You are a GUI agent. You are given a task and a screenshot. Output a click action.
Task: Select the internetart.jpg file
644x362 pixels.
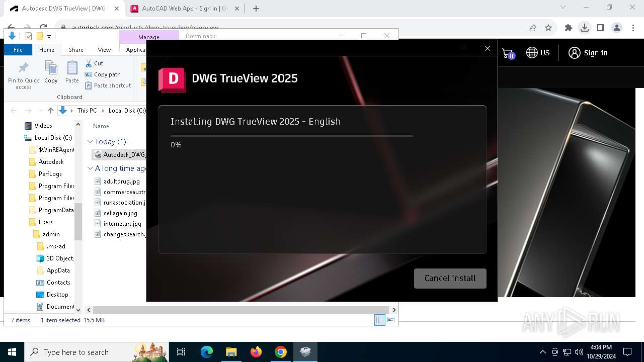[122, 224]
